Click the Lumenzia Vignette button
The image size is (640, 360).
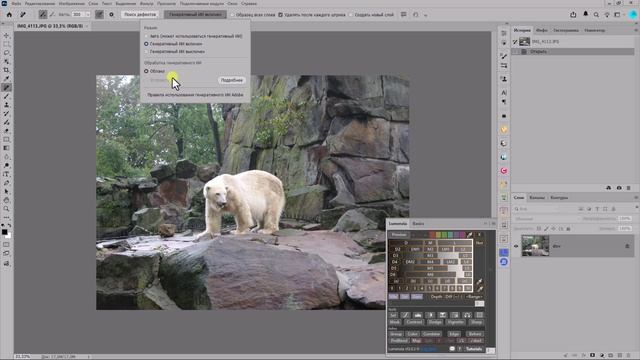(x=455, y=322)
